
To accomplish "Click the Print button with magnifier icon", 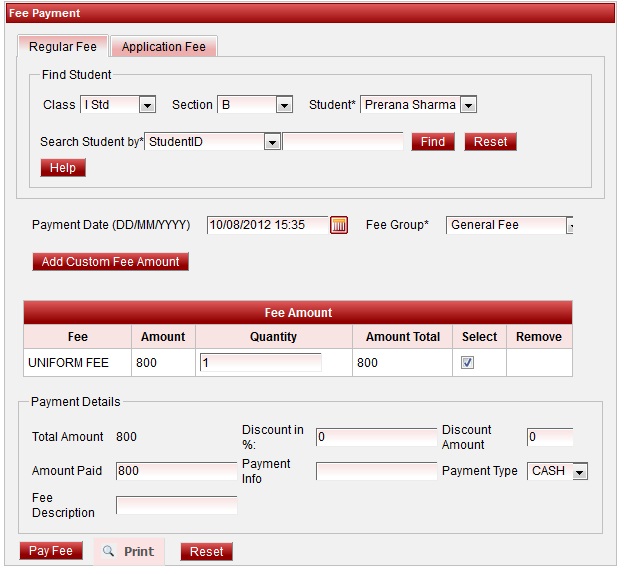I will point(128,551).
